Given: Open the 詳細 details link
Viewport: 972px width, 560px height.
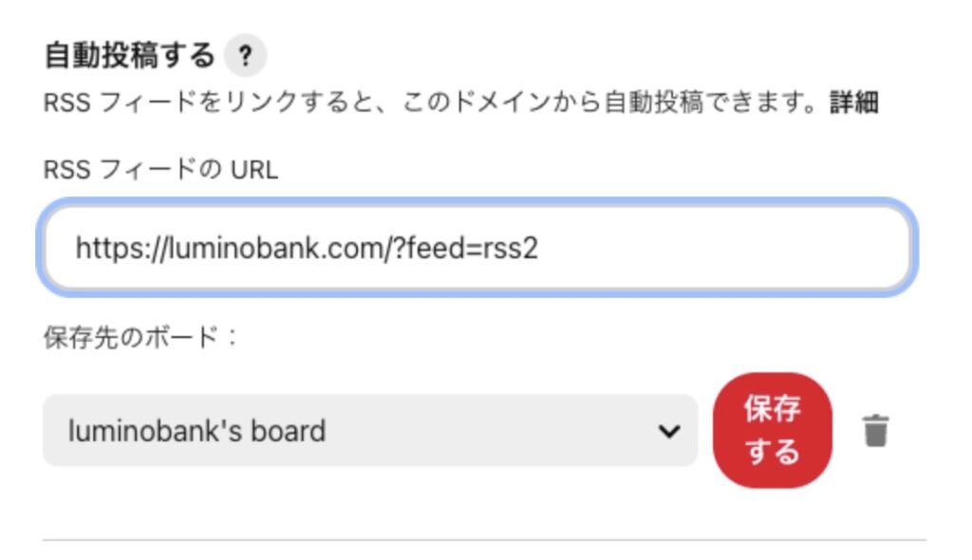Looking at the screenshot, I should (853, 103).
